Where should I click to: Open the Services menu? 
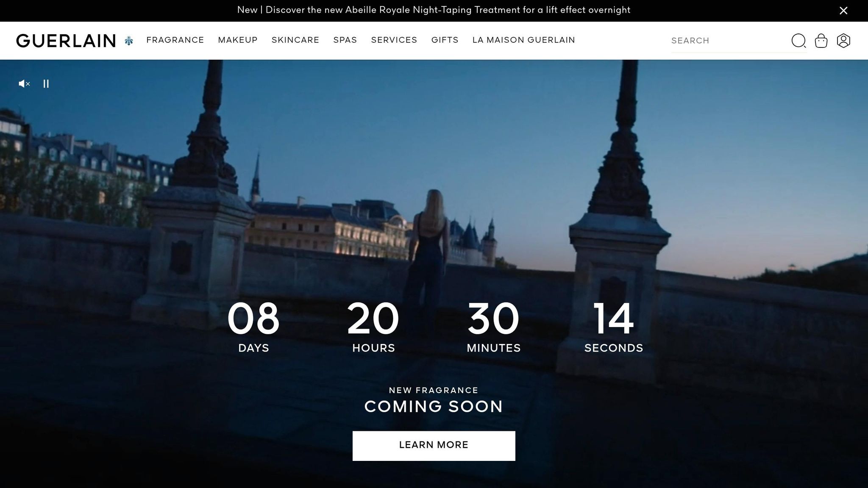click(394, 40)
